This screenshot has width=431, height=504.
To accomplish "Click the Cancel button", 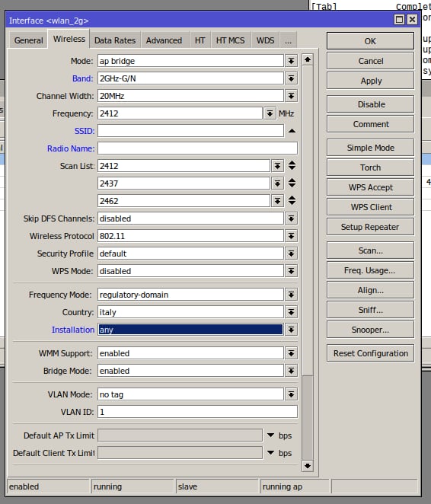I will pyautogui.click(x=370, y=61).
